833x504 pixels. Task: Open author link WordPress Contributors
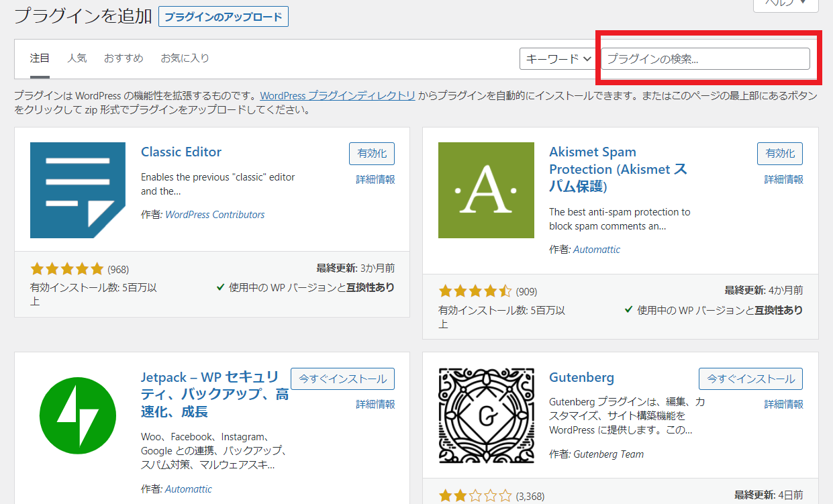point(215,215)
